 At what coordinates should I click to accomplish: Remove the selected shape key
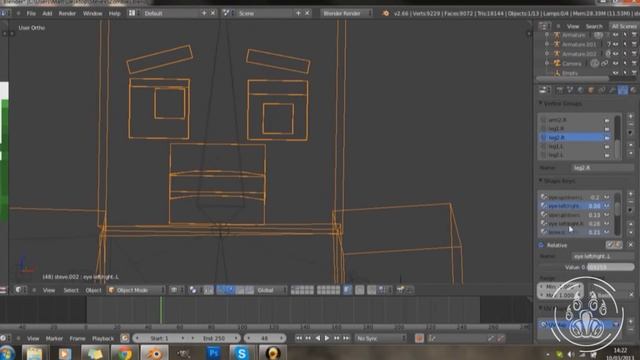tap(631, 202)
